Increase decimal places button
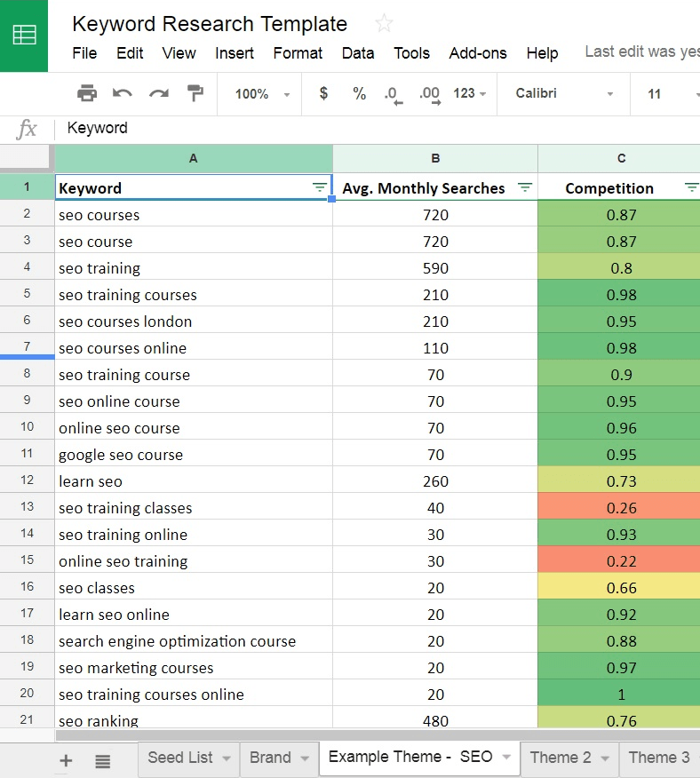This screenshot has height=778, width=700. [429, 94]
